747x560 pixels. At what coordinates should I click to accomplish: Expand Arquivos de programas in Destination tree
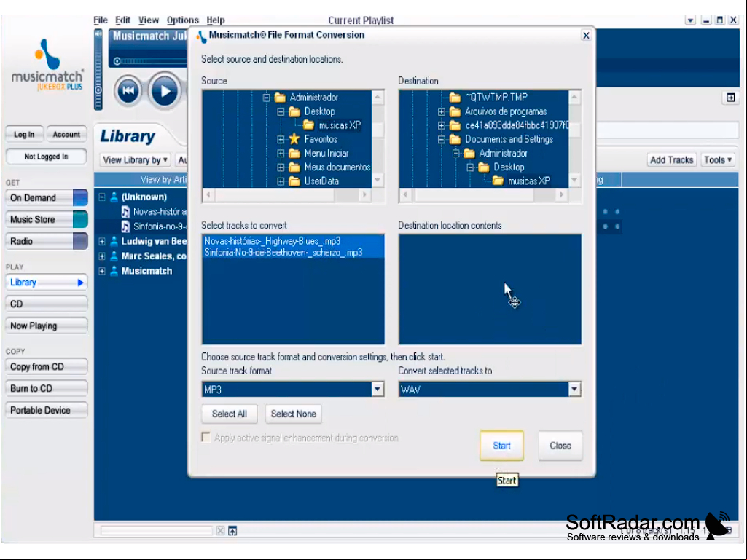(441, 111)
